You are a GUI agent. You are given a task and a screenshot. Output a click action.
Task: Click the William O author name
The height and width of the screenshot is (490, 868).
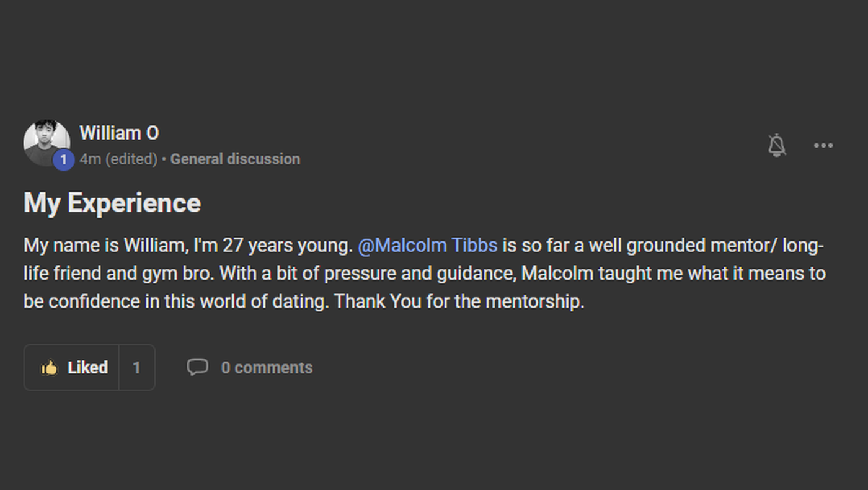tap(119, 133)
